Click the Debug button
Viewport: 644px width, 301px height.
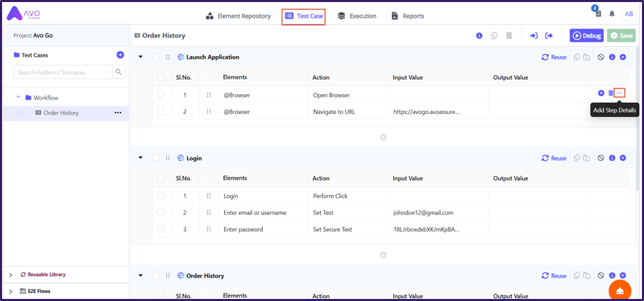click(586, 35)
